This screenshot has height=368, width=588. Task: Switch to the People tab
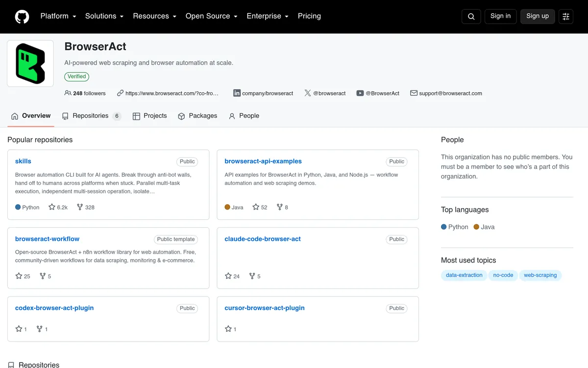244,116
